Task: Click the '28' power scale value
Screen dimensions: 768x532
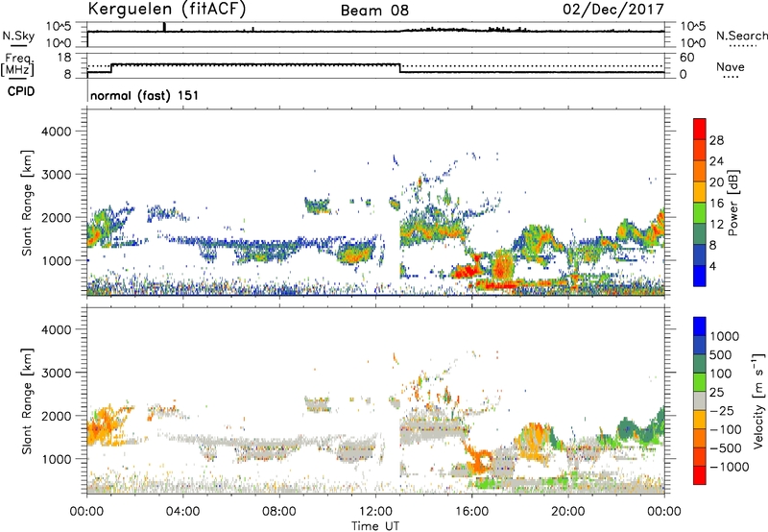Action: (x=716, y=140)
